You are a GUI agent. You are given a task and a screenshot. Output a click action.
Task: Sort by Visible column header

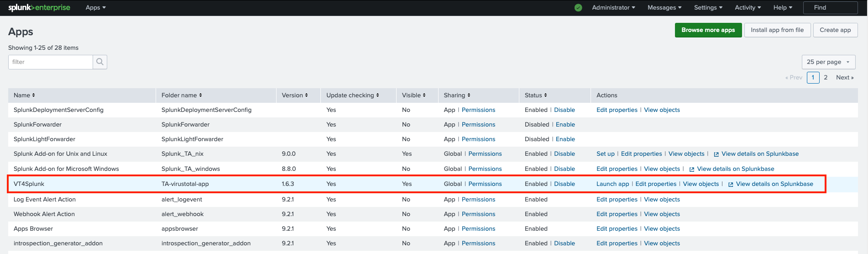point(414,95)
